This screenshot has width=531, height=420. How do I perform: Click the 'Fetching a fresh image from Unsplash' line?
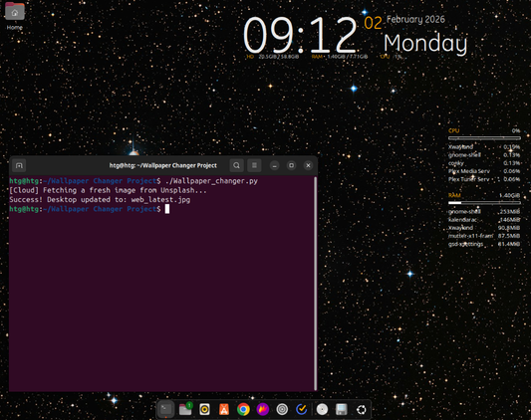[x=108, y=190]
